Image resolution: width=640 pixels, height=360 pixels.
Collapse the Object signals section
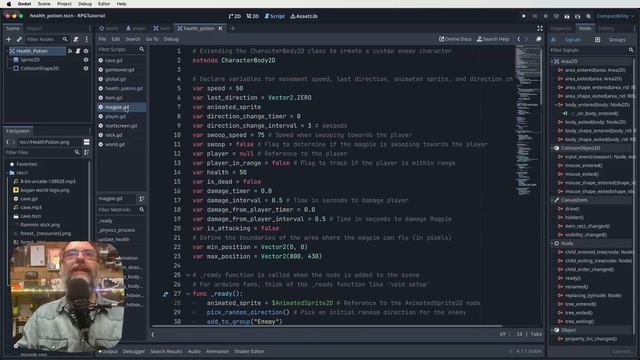[552, 330]
